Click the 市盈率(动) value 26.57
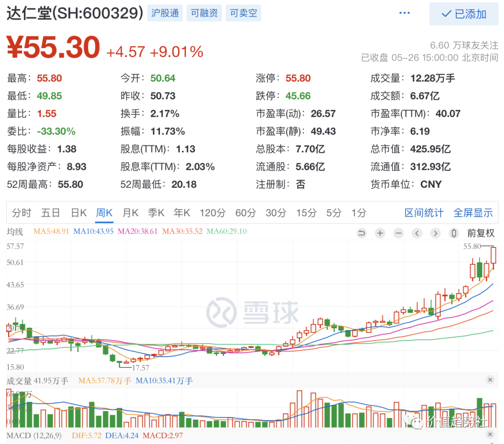504x444 pixels. (323, 113)
